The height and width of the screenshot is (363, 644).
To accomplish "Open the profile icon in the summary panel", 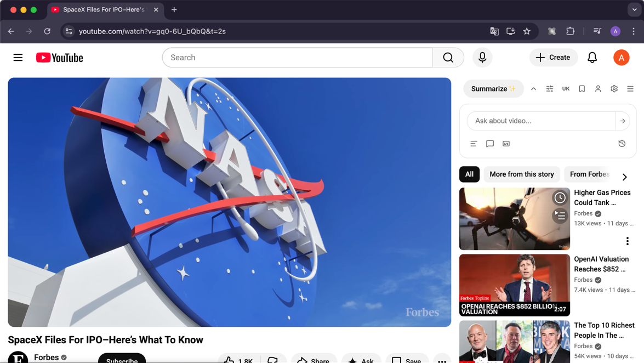I will pos(598,89).
